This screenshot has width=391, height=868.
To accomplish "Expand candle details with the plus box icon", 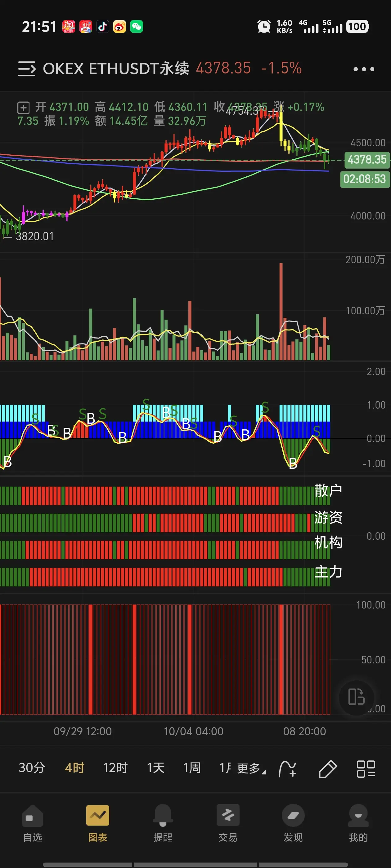I will [x=23, y=108].
